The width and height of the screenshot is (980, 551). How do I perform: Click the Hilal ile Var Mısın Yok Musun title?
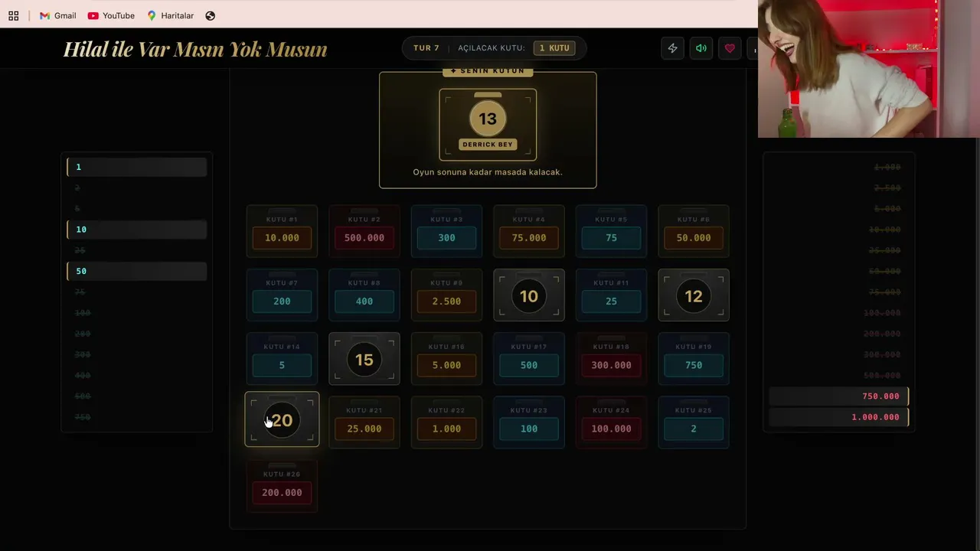[195, 49]
